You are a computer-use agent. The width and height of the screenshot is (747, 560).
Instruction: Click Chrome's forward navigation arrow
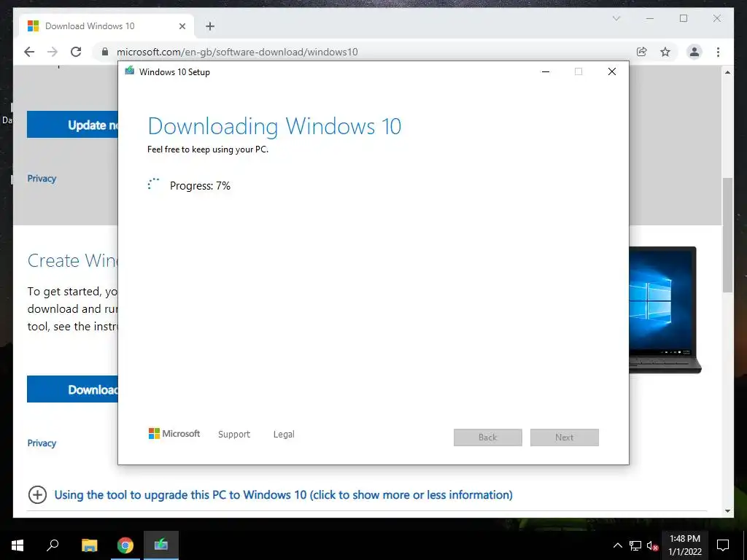53,52
